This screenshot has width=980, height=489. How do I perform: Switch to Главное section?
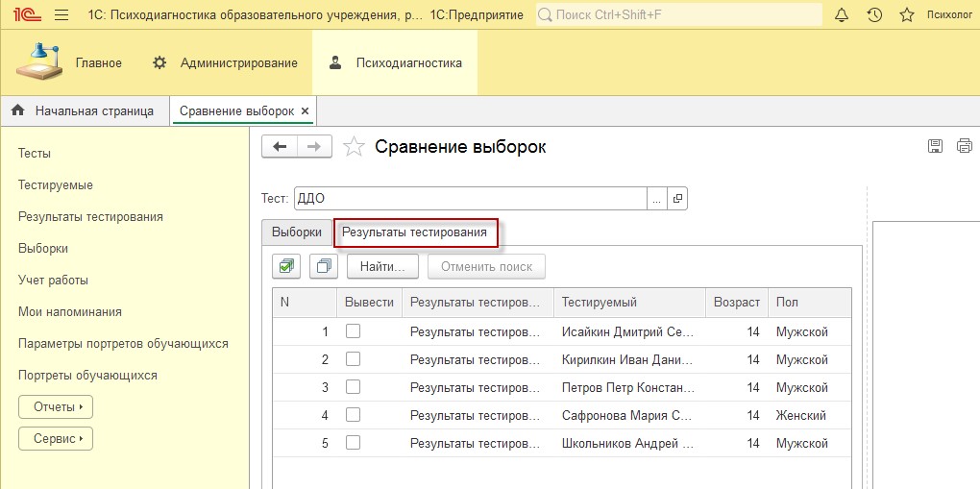coord(98,62)
